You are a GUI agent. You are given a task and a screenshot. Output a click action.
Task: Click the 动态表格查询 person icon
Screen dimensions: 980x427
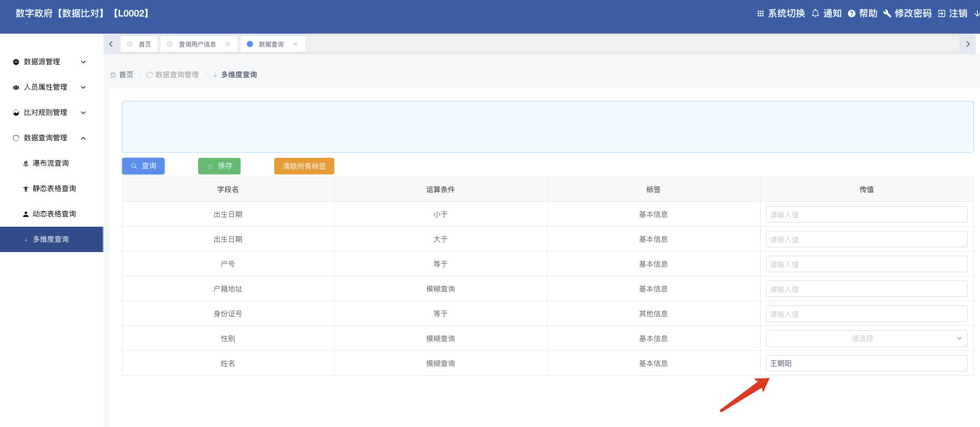tap(26, 214)
